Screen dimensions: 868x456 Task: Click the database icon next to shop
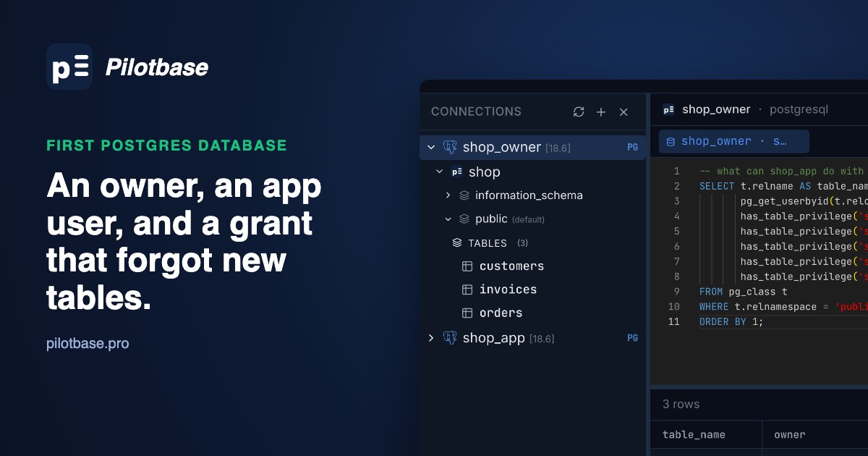[x=456, y=172]
